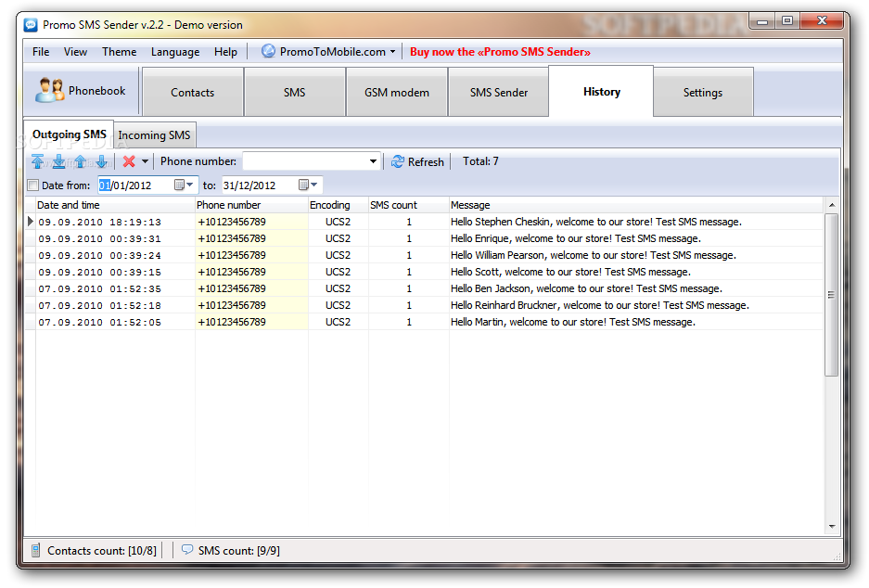Click the SMS count speech bubble icon

click(x=187, y=549)
